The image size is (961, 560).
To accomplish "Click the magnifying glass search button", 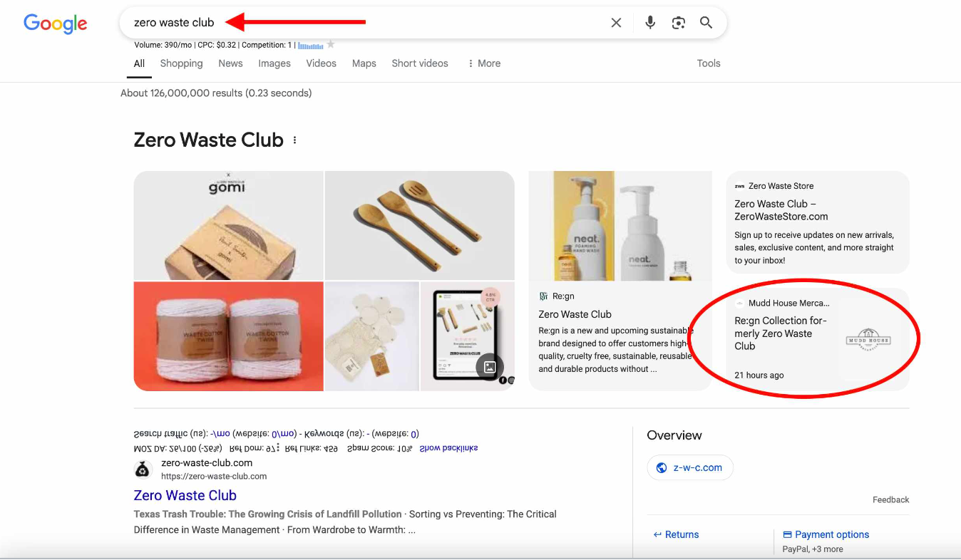I will click(x=706, y=23).
